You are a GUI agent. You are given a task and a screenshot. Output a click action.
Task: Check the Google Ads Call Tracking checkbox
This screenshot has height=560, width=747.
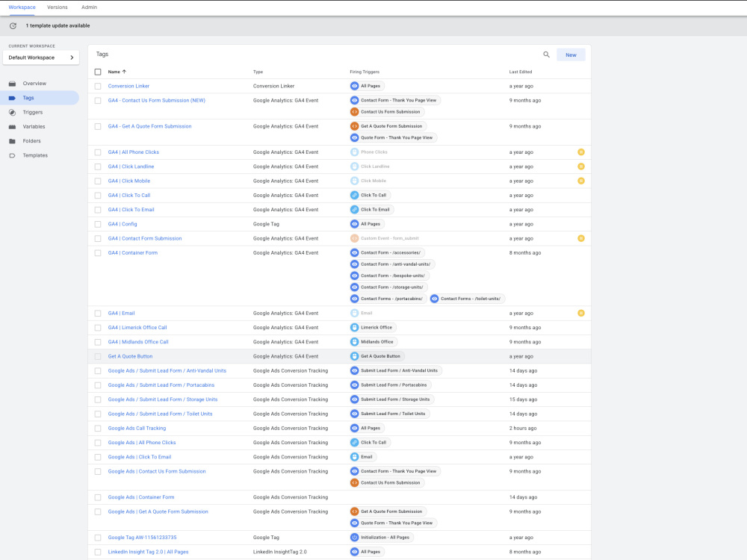pyautogui.click(x=98, y=429)
